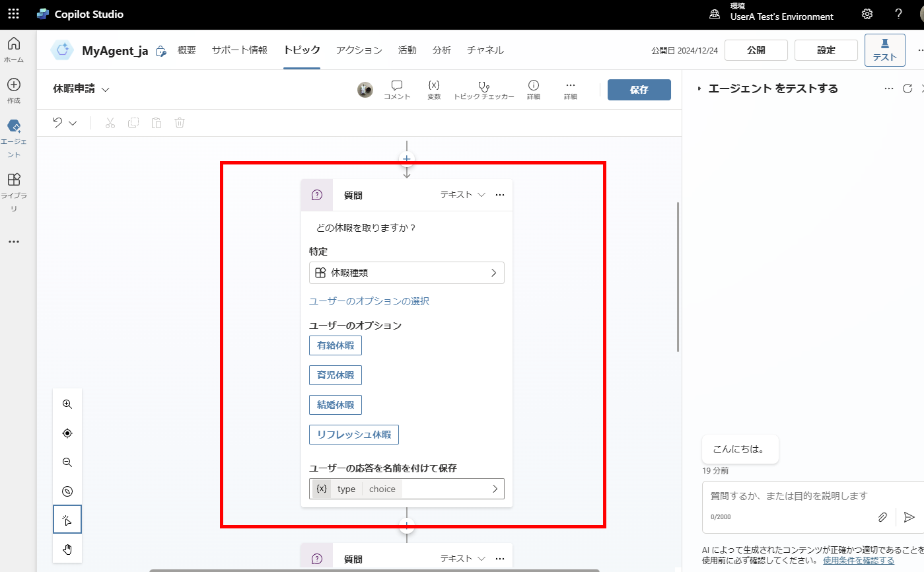
Task: Run the トピックチェッカー
Action: tap(484, 90)
